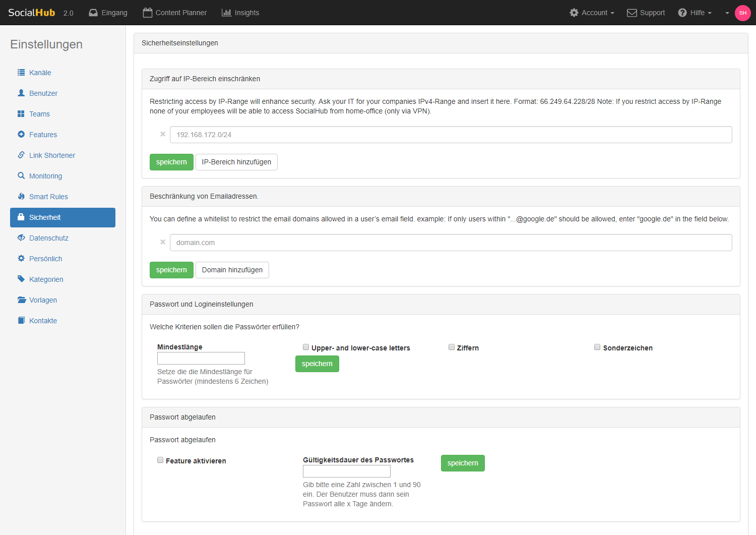Viewport: 756px width, 535px height.
Task: Save the email domain whitelist
Action: point(171,270)
